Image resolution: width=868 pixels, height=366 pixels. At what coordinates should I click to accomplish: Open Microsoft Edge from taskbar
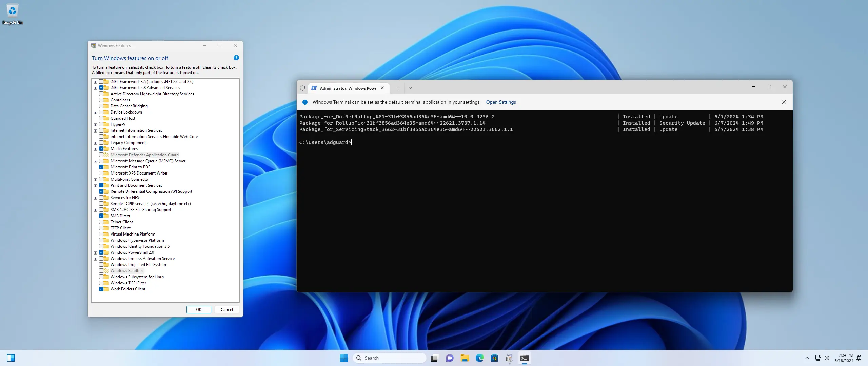click(479, 358)
